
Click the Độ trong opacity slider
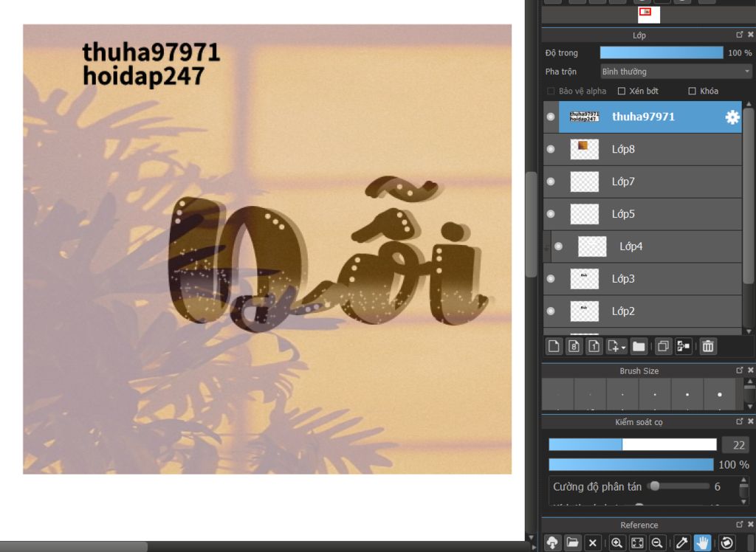click(x=661, y=52)
